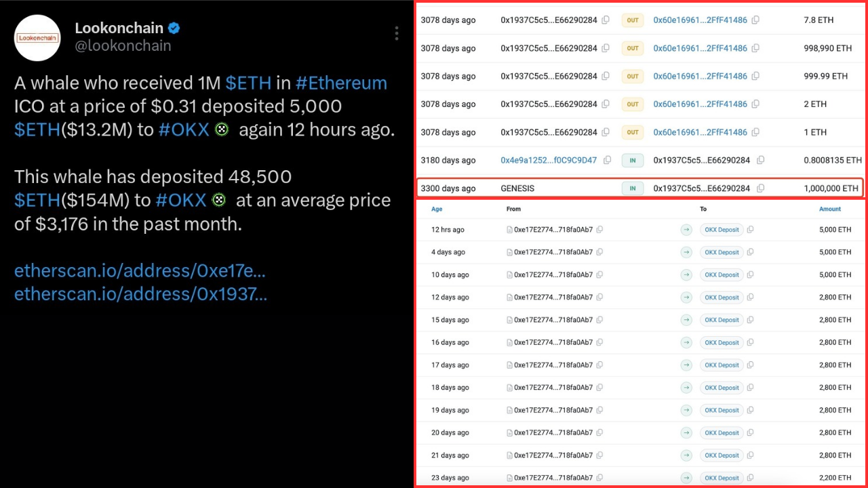
Task: Click the green arrow icon in the 15 days ago row
Action: 686,320
